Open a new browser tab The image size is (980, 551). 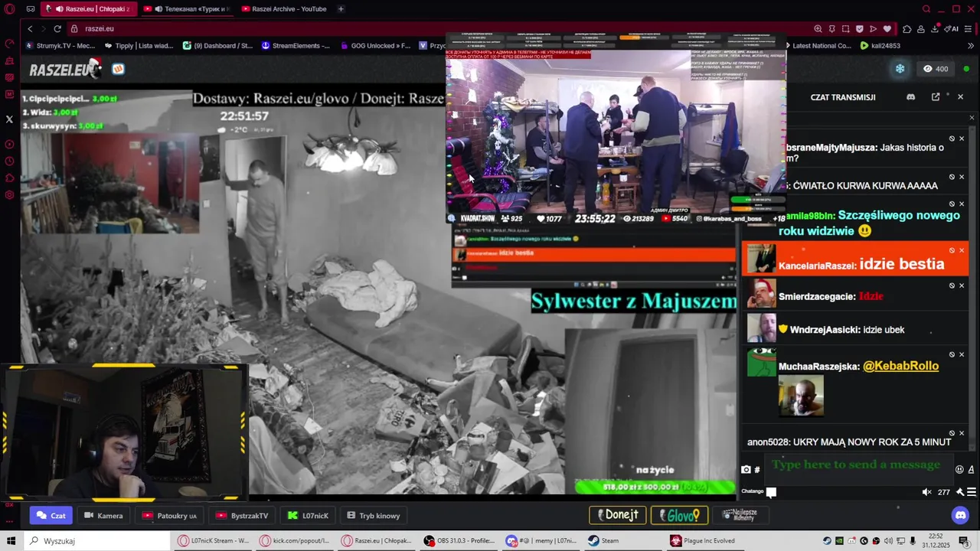(341, 9)
